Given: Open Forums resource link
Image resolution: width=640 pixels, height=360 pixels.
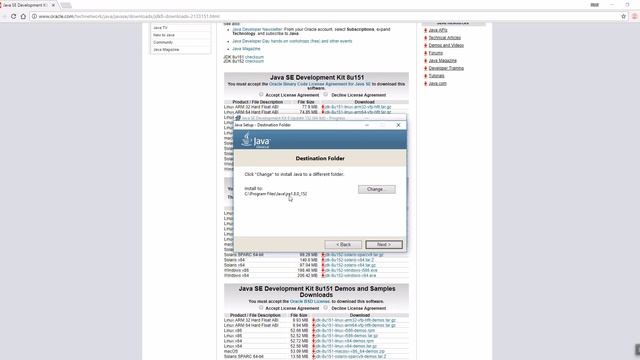Looking at the screenshot, I should tap(436, 53).
